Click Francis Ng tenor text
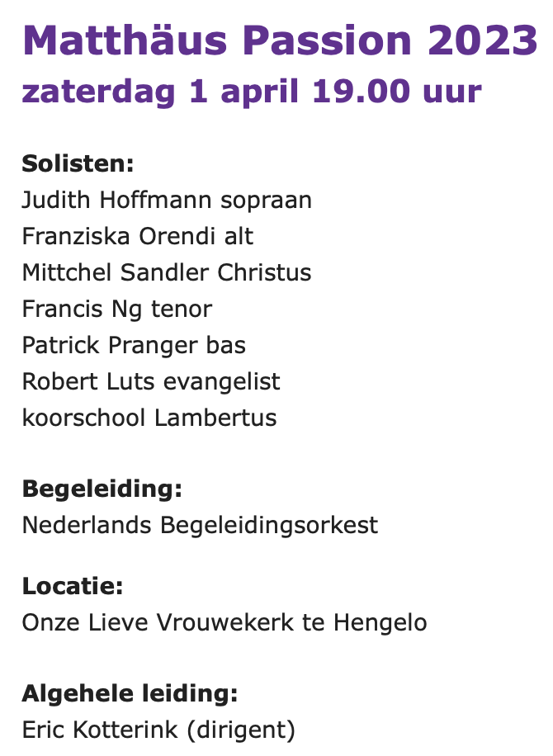This screenshot has height=756, width=553. point(117,309)
